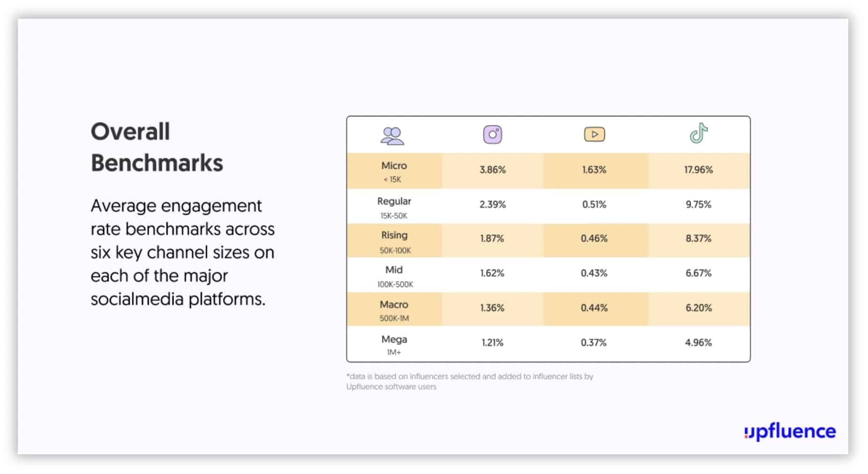The image size is (868, 474).
Task: Click the average engagement rate description paragraph
Action: pyautogui.click(x=183, y=252)
